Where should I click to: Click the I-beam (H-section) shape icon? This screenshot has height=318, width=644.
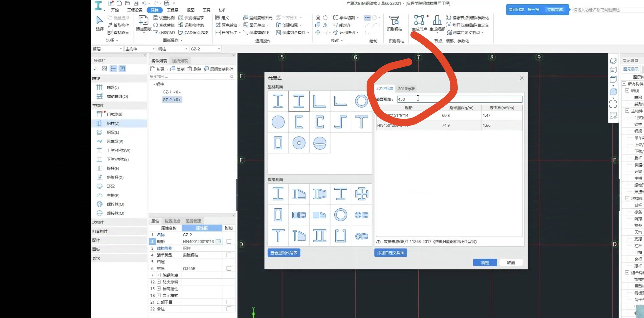[x=299, y=101]
